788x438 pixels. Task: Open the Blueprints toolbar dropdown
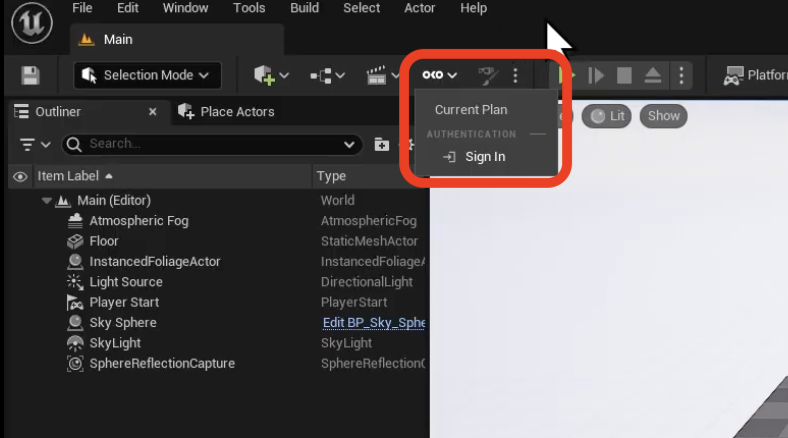click(327, 75)
